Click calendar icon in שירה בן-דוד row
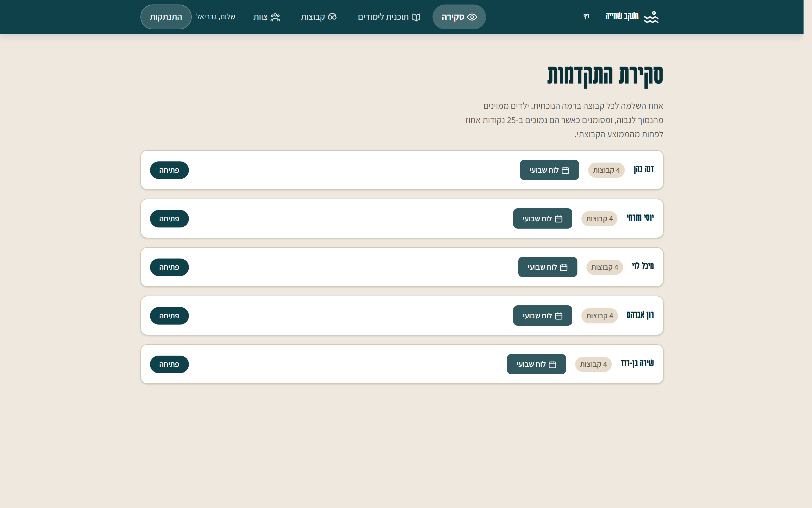Image resolution: width=812 pixels, height=508 pixels. [x=552, y=365]
